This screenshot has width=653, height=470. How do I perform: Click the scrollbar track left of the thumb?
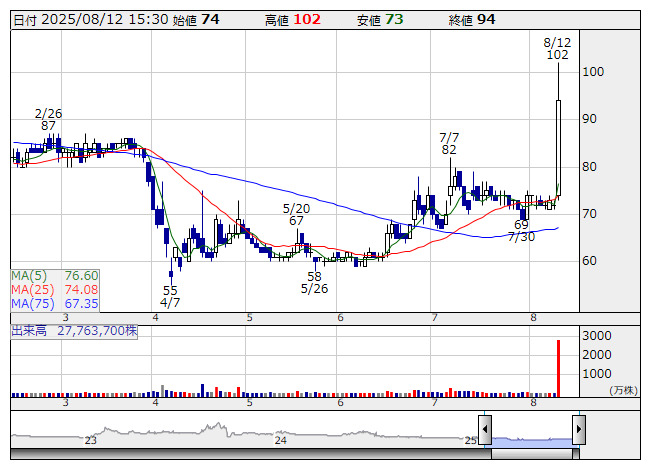[x=251, y=454]
